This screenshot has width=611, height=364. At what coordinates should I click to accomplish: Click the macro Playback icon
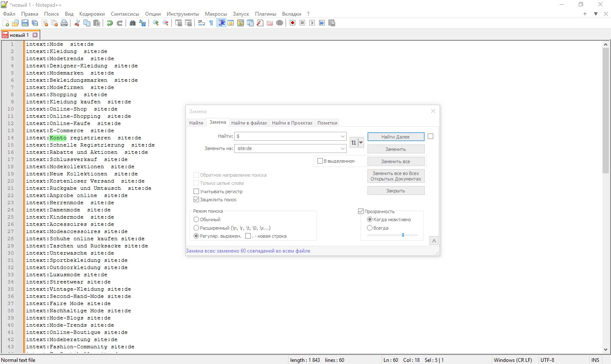(x=312, y=23)
